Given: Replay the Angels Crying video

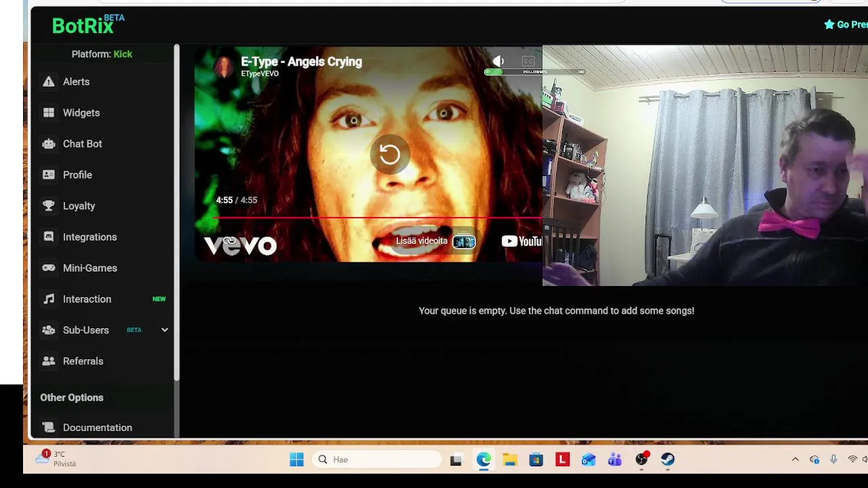Looking at the screenshot, I should [x=389, y=155].
